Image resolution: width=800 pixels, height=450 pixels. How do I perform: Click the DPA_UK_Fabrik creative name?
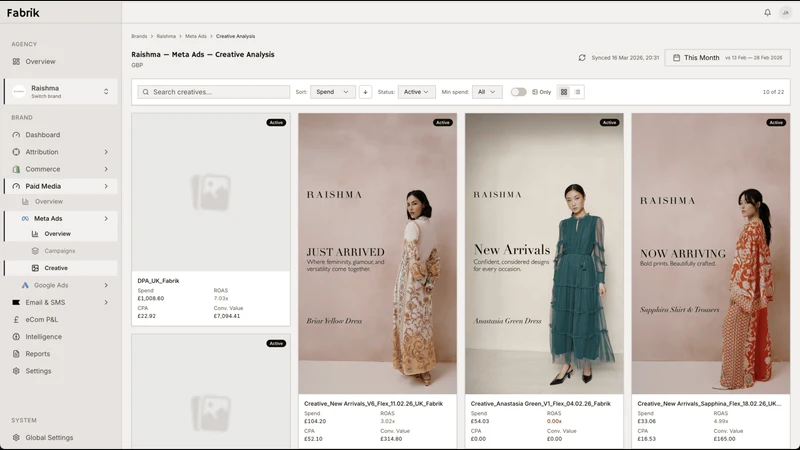pos(158,281)
